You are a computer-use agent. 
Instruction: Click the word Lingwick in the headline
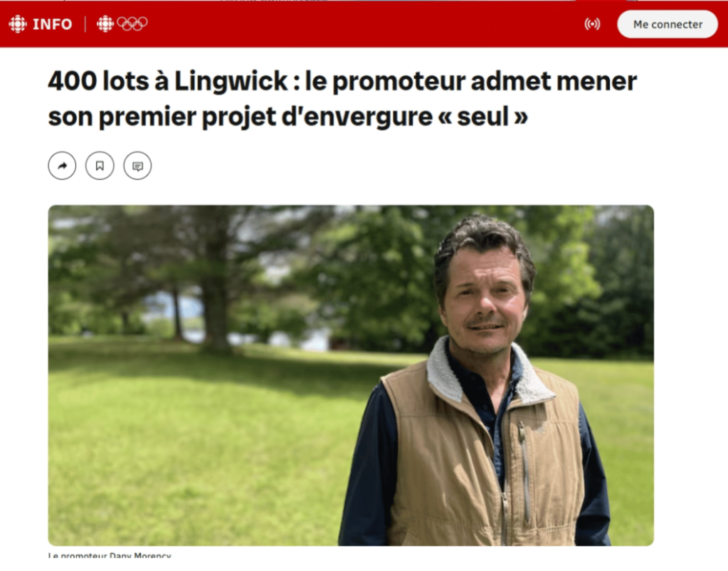(x=231, y=82)
